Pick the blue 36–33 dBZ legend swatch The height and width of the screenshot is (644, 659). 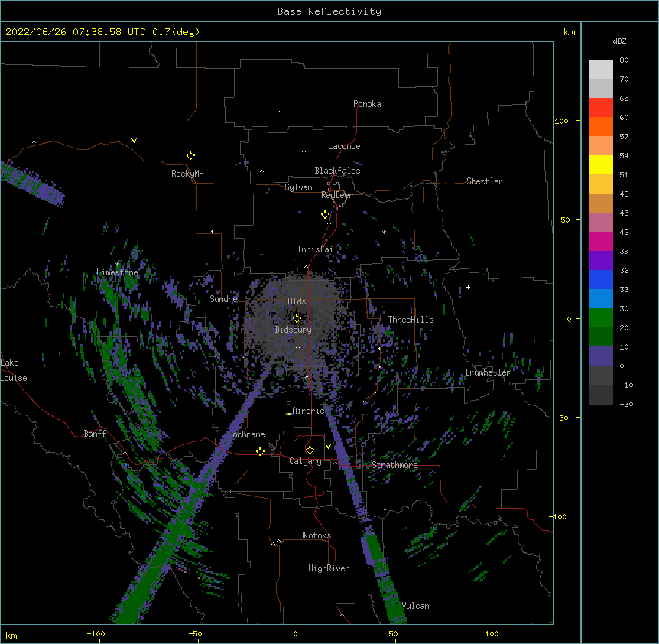601,279
